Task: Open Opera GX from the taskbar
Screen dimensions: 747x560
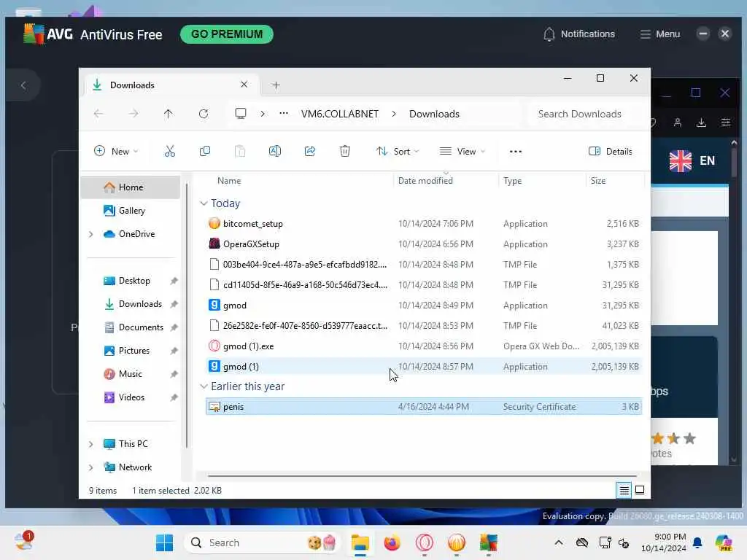Action: (x=424, y=542)
